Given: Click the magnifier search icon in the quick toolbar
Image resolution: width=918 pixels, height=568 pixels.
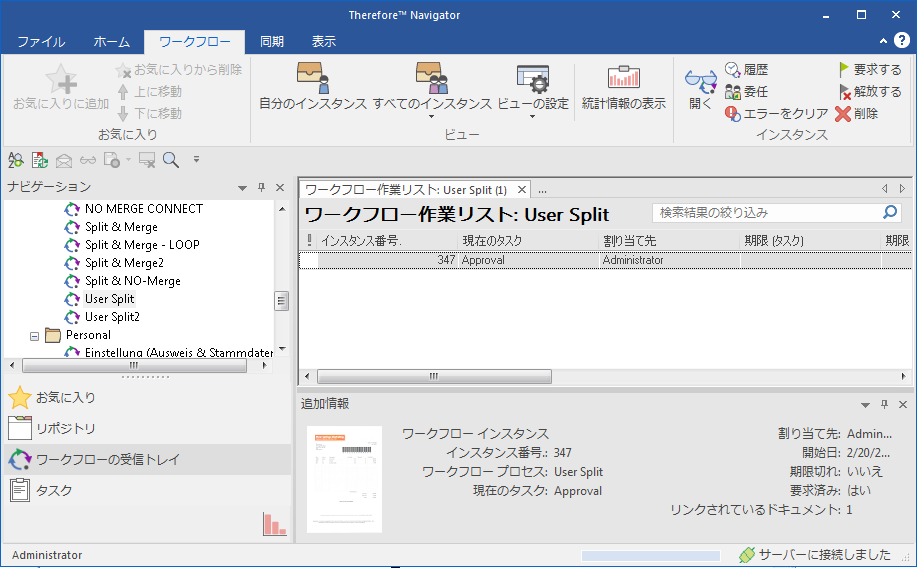Looking at the screenshot, I should pos(171,159).
